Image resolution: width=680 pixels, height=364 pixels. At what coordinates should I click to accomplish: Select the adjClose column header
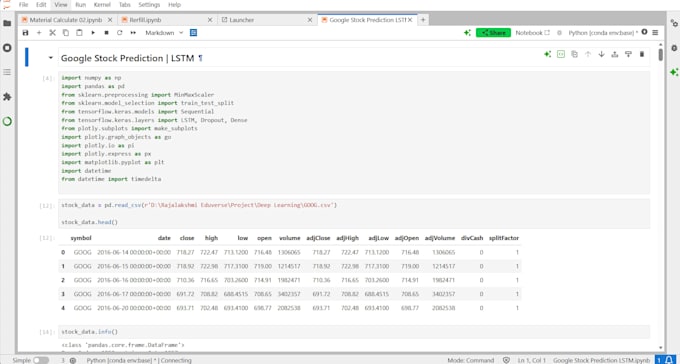(x=318, y=238)
